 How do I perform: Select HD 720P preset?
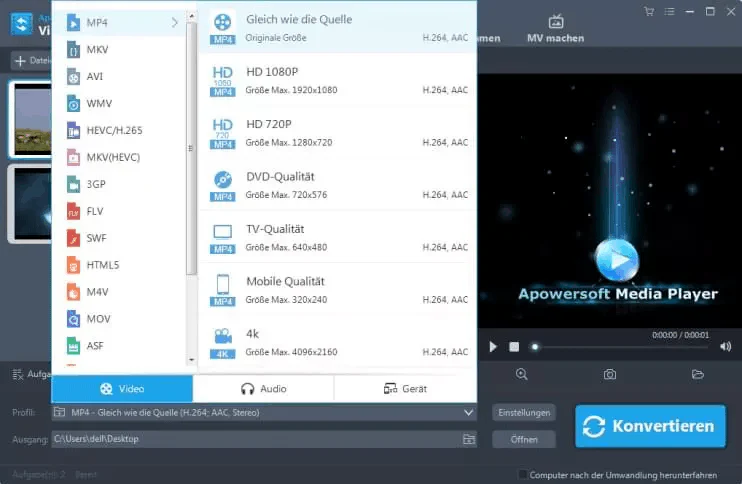point(337,132)
